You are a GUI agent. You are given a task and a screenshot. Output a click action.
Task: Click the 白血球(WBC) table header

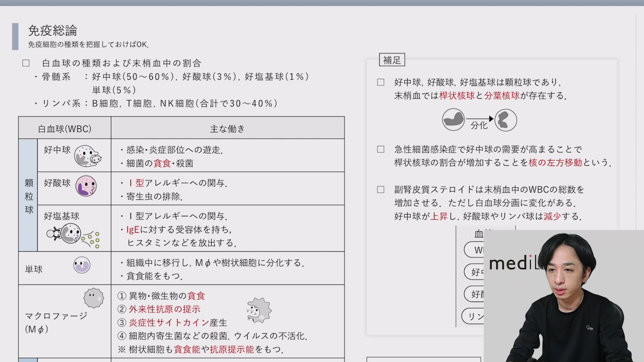pyautogui.click(x=64, y=129)
